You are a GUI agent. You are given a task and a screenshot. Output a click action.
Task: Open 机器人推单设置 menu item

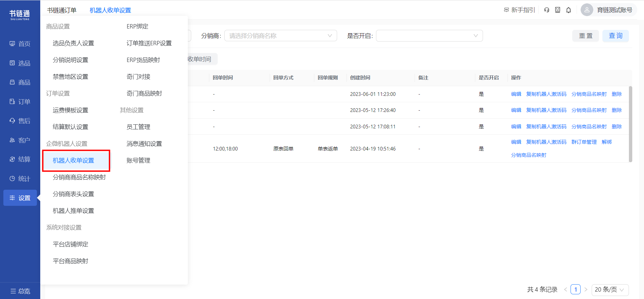73,211
